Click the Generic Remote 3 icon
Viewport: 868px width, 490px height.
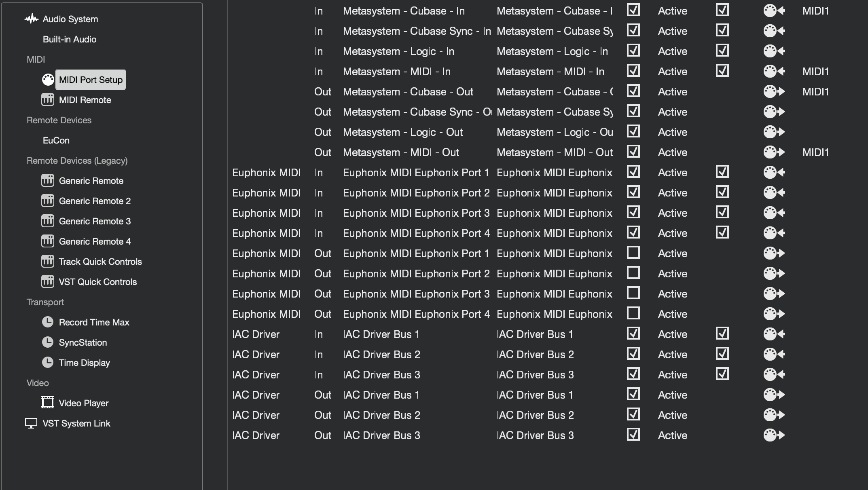click(48, 221)
